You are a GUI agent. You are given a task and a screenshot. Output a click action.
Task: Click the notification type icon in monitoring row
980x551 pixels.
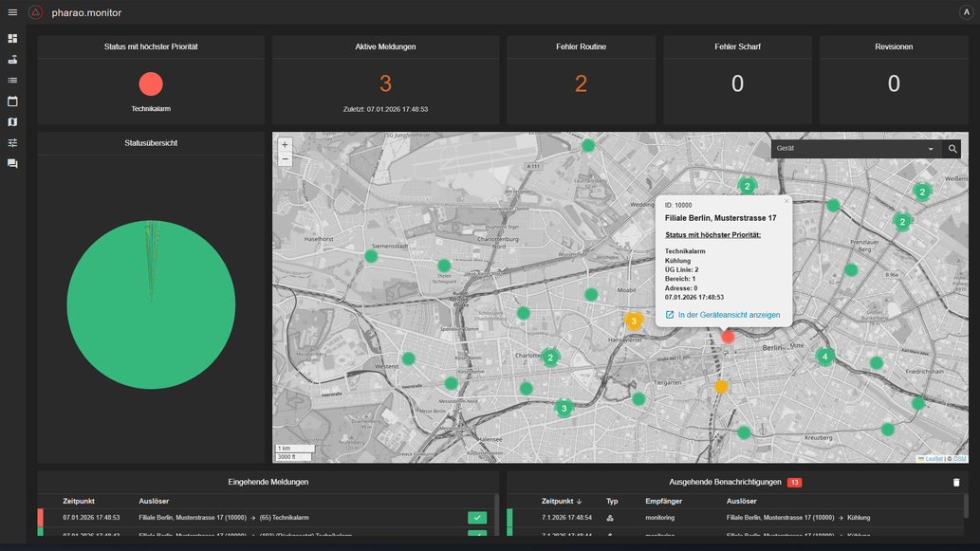pyautogui.click(x=610, y=518)
